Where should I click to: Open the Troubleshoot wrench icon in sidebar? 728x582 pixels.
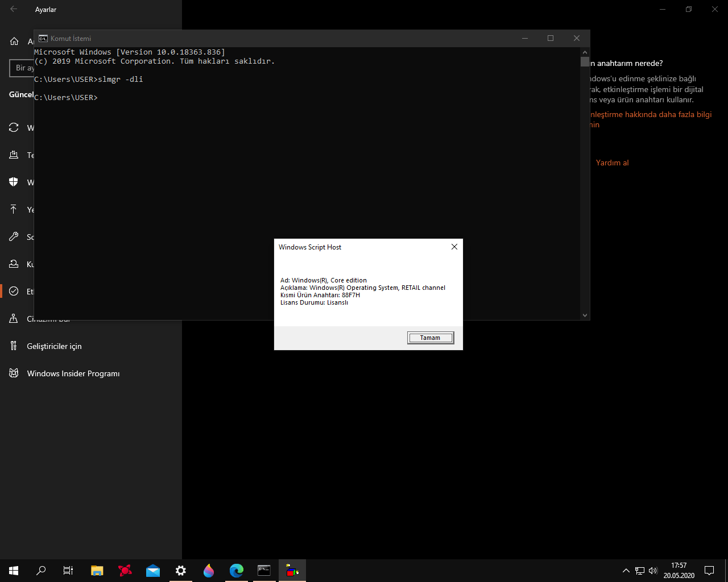click(x=14, y=237)
